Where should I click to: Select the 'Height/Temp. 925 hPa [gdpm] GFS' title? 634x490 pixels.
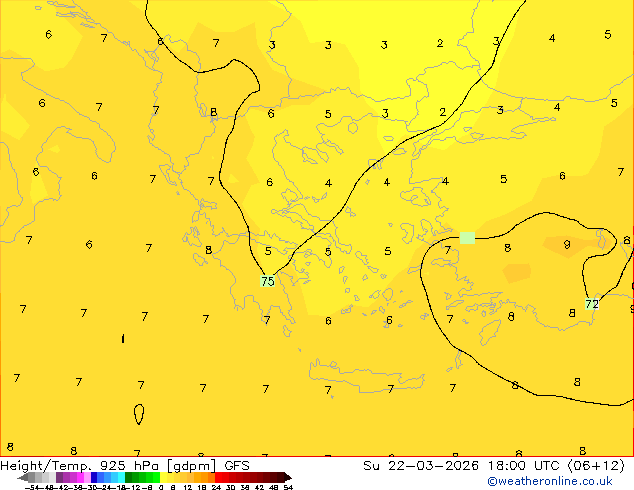125,466
